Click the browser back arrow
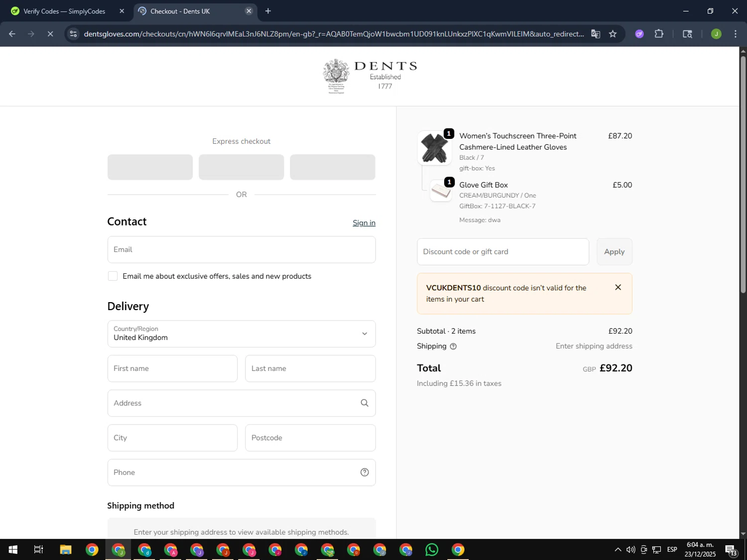The height and width of the screenshot is (560, 747). [12, 34]
